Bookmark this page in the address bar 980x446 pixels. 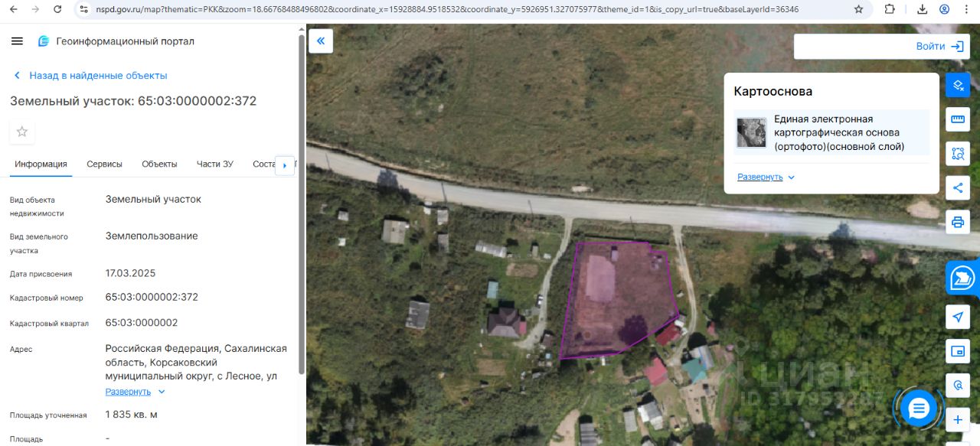point(858,9)
